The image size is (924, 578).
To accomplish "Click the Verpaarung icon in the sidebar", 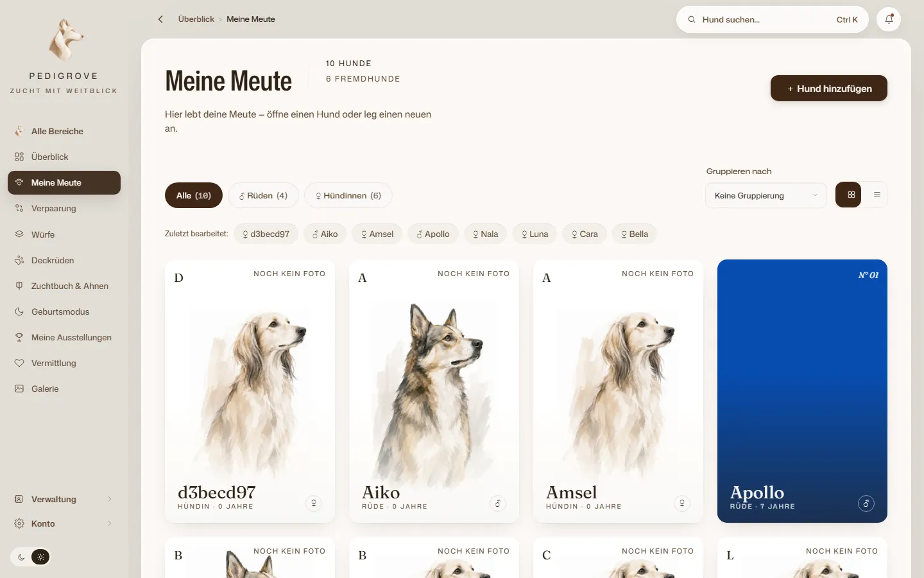I will [19, 208].
